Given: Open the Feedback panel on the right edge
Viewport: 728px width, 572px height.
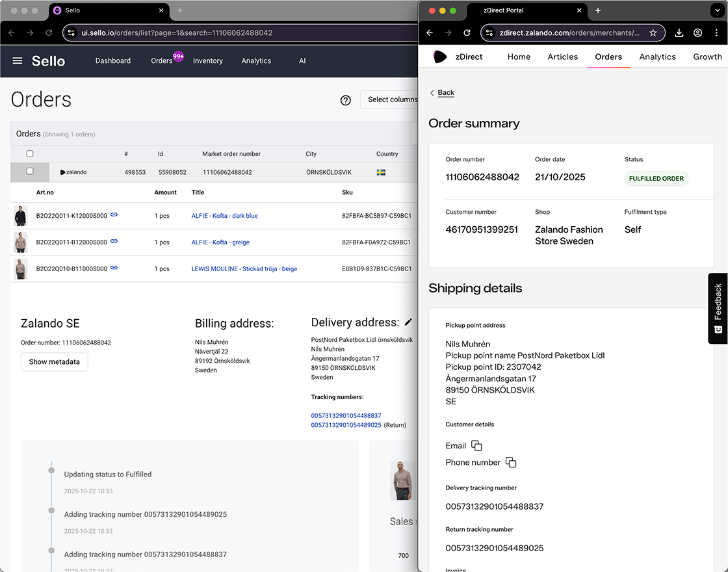Looking at the screenshot, I should (718, 308).
